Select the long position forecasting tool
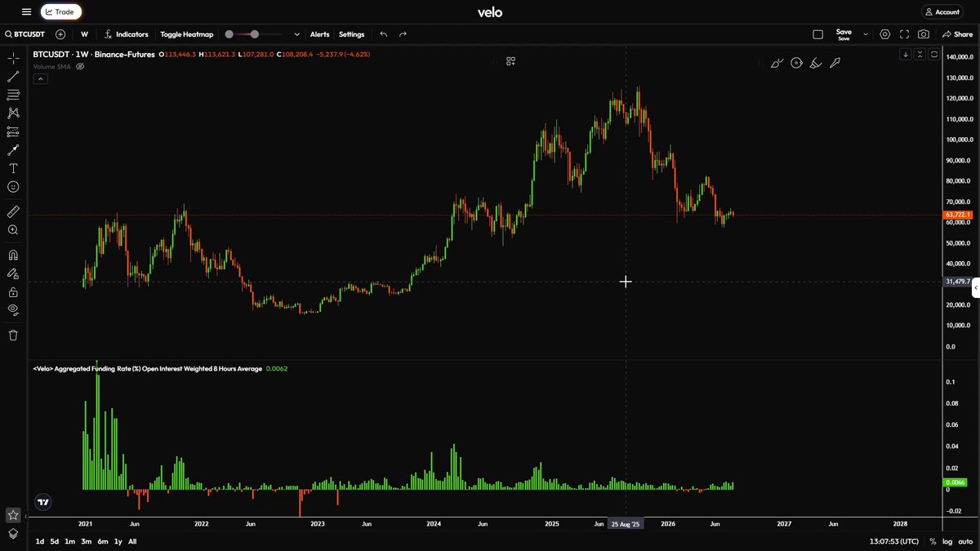Screen dimensions: 980x551 click(13, 131)
